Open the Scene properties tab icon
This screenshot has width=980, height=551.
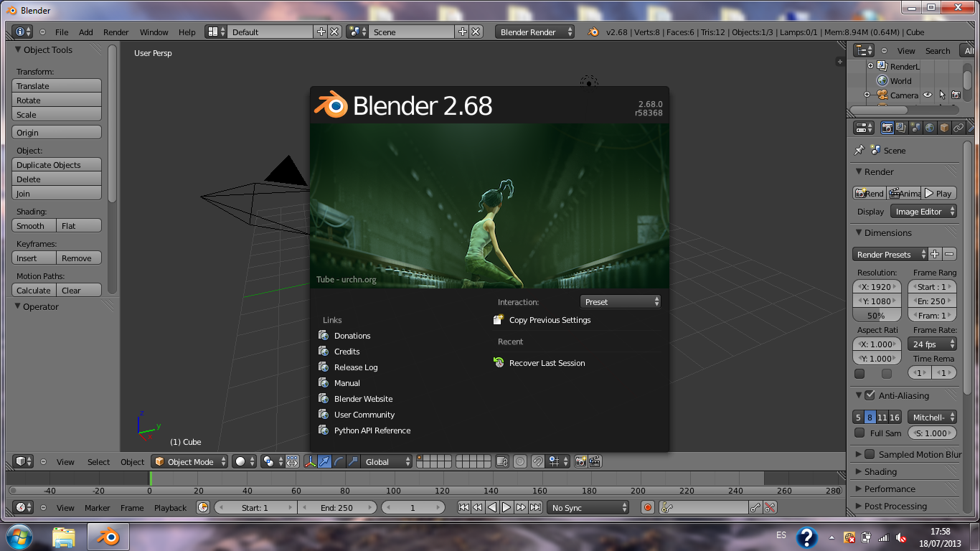point(915,128)
